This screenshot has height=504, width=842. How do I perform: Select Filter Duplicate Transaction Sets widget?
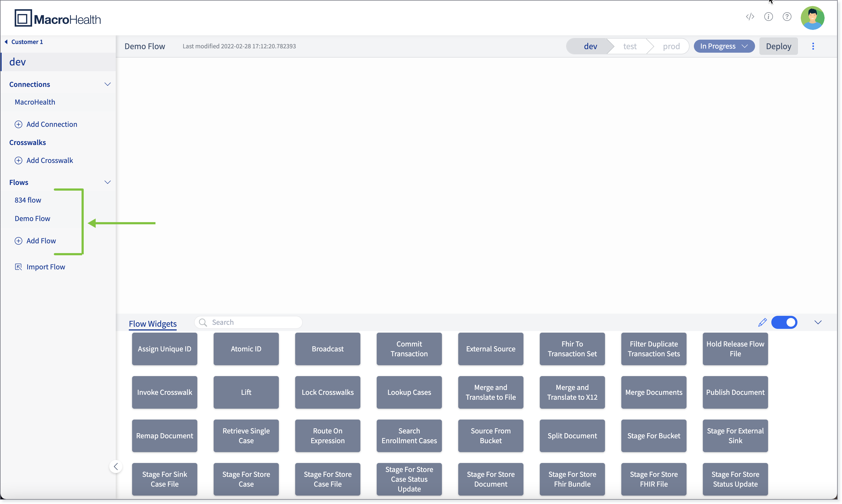pyautogui.click(x=654, y=349)
